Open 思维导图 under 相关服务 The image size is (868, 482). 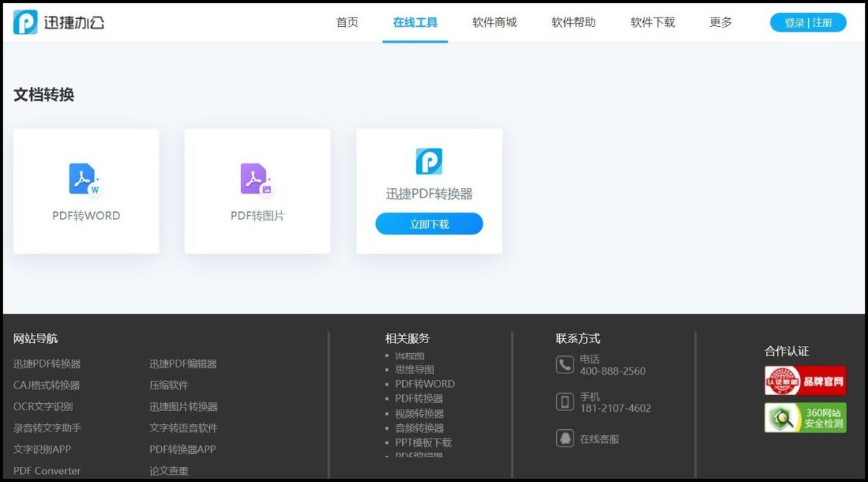tap(414, 369)
